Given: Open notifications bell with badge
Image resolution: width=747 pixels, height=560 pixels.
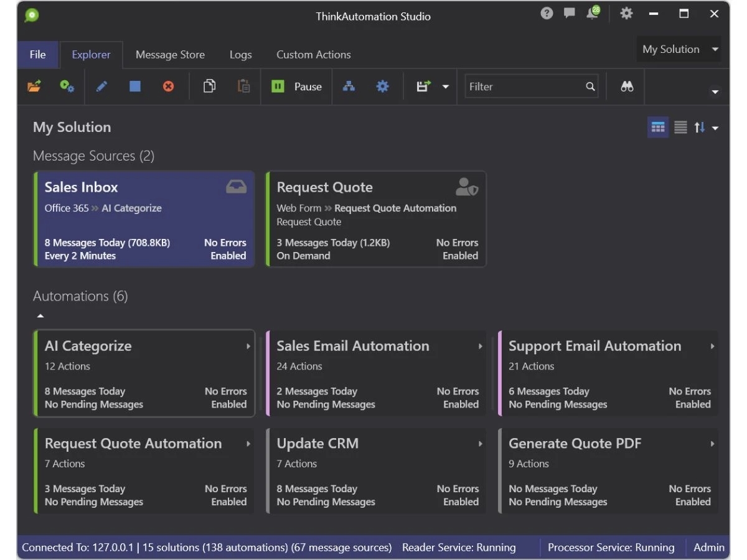Looking at the screenshot, I should (x=593, y=13).
